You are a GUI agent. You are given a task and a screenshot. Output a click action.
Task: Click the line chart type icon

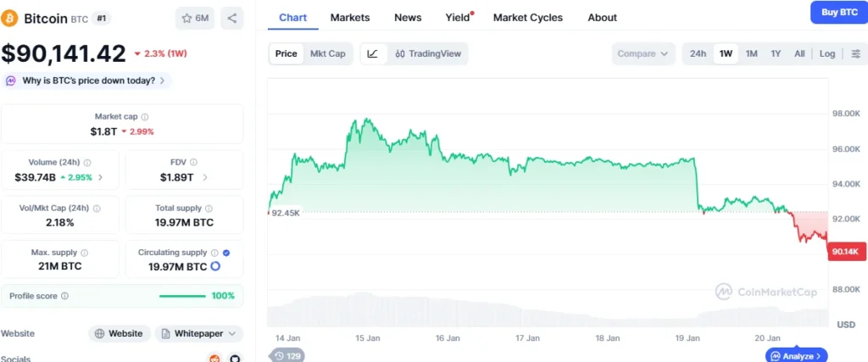pos(373,53)
